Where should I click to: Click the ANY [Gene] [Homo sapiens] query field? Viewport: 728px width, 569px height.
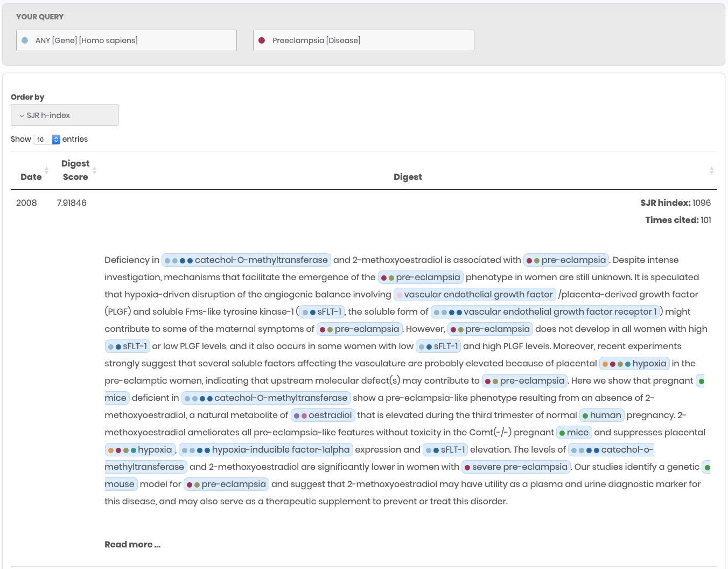pos(127,40)
